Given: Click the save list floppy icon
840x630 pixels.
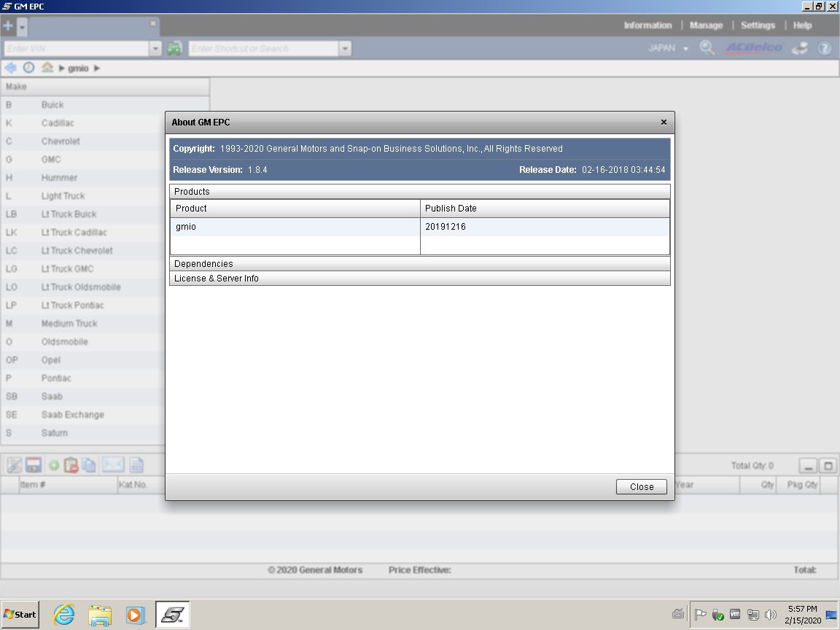Looking at the screenshot, I should coord(34,465).
